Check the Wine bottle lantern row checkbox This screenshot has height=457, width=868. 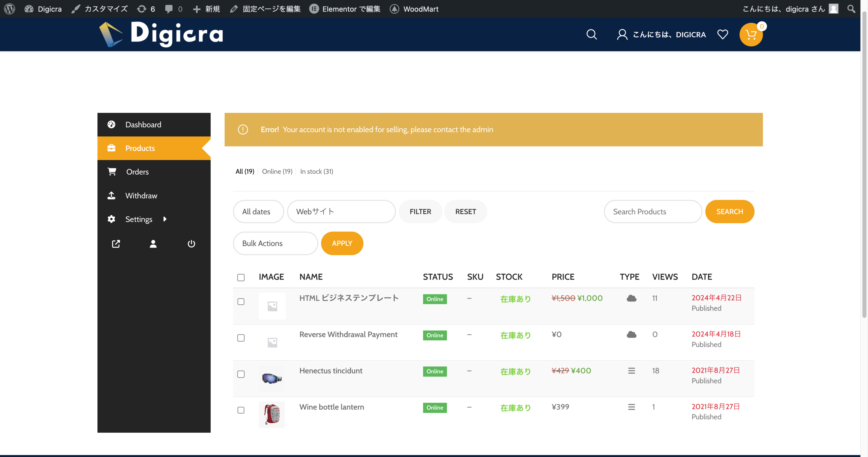(241, 410)
